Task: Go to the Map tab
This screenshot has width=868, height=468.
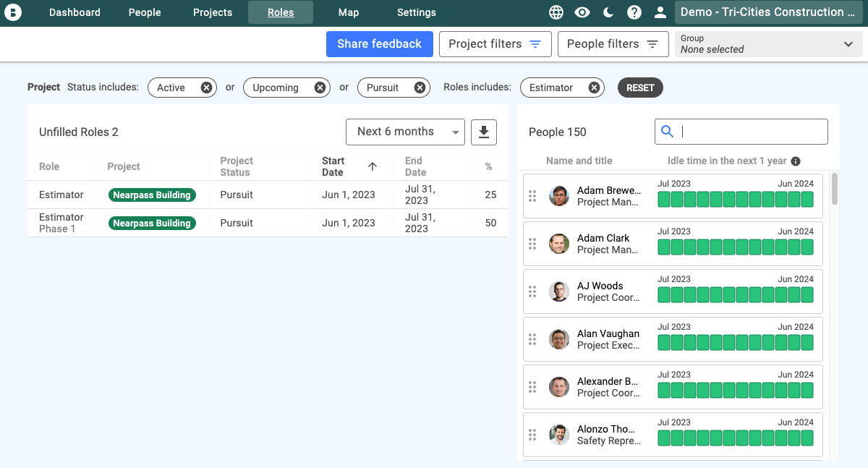Action: [x=349, y=12]
